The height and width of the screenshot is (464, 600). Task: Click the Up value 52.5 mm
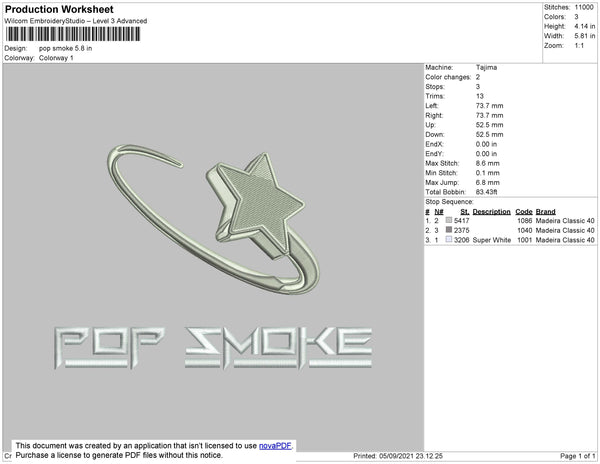click(x=489, y=125)
